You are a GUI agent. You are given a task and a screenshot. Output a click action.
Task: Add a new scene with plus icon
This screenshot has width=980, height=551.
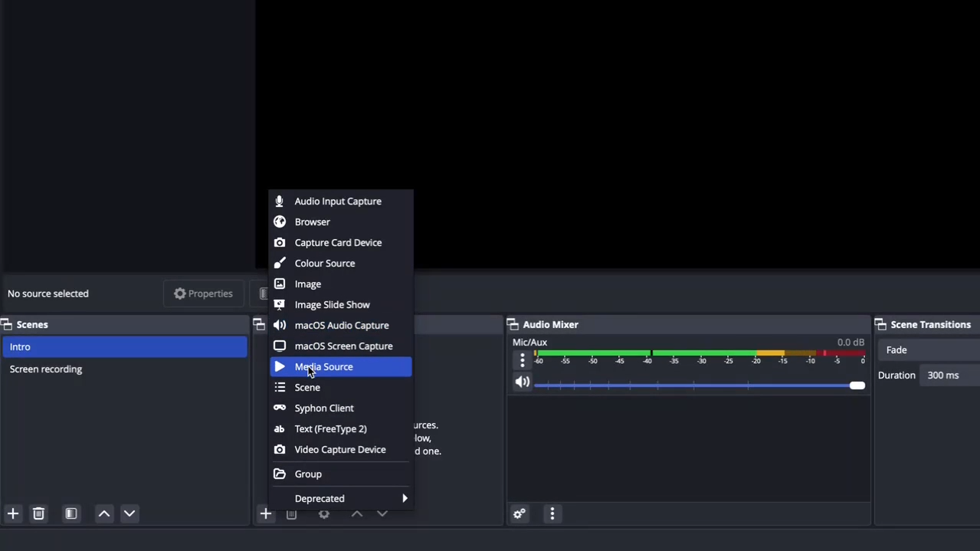coord(13,513)
